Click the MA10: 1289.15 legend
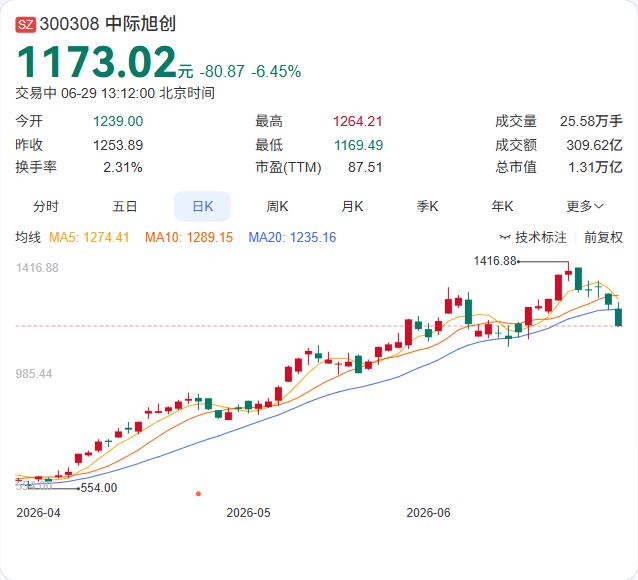 [x=189, y=237]
